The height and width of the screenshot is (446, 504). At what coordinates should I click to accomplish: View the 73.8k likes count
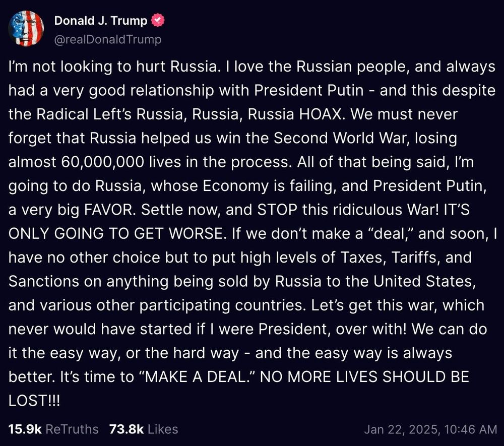(x=127, y=429)
